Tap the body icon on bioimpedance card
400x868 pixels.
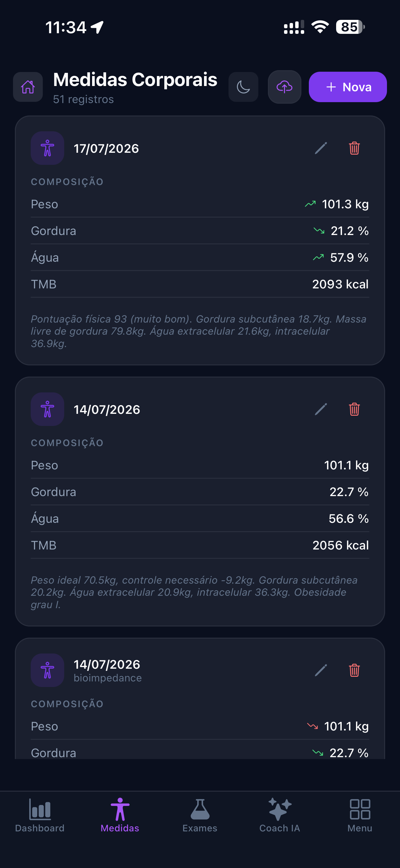tap(47, 670)
